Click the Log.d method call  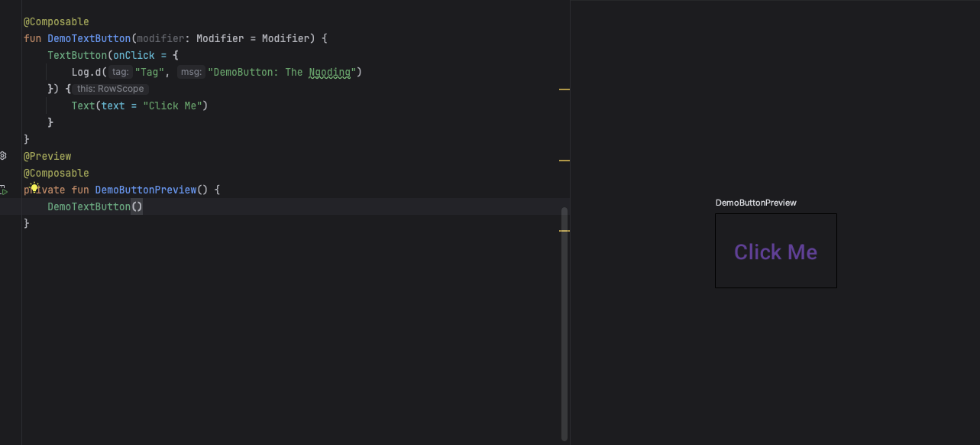coord(89,72)
